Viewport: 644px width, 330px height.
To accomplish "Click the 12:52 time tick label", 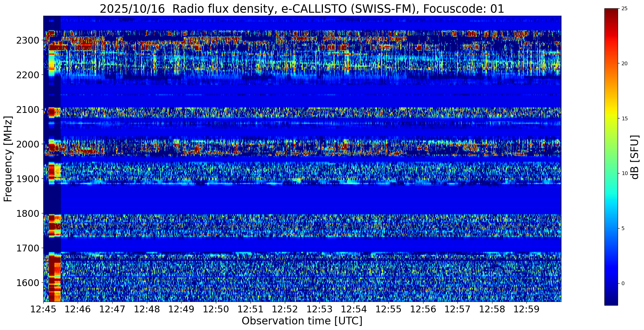I will (x=285, y=309).
